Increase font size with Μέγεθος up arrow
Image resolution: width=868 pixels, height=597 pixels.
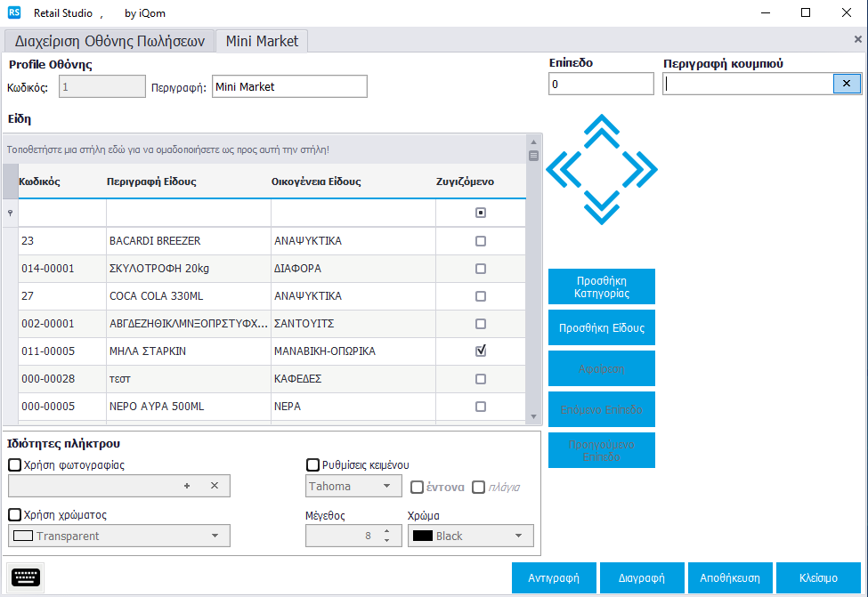(385, 532)
